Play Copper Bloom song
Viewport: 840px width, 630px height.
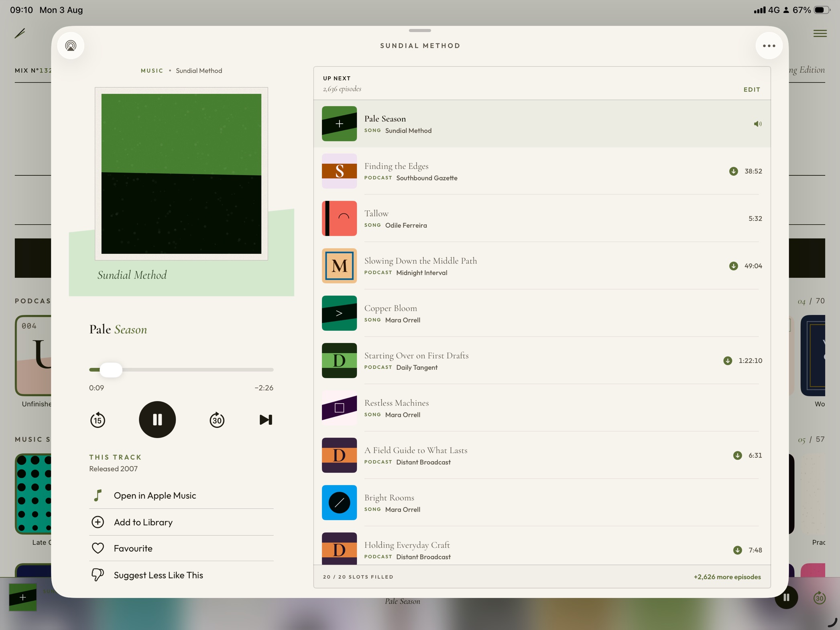coord(542,313)
